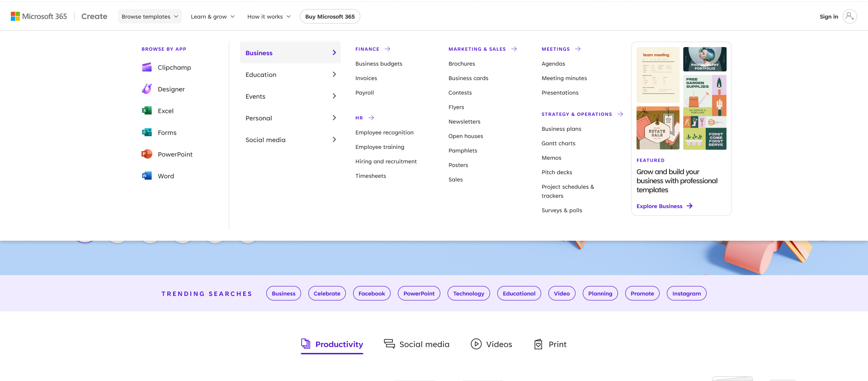Click the Videos play icon

pyautogui.click(x=476, y=344)
